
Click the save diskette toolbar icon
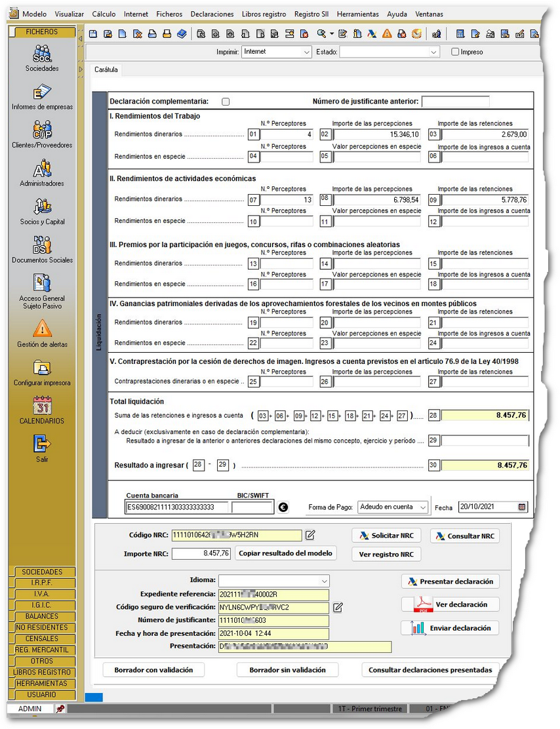coord(93,33)
